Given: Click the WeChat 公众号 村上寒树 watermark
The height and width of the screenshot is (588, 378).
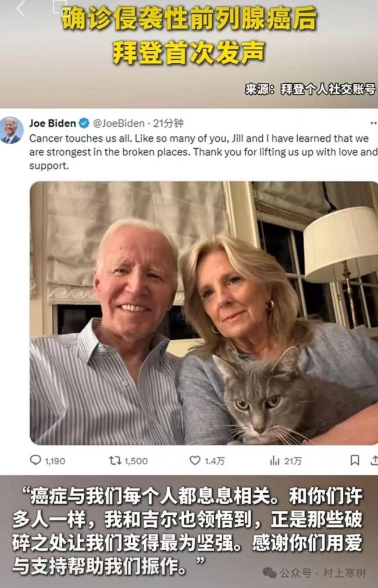Looking at the screenshot, I should tap(314, 573).
